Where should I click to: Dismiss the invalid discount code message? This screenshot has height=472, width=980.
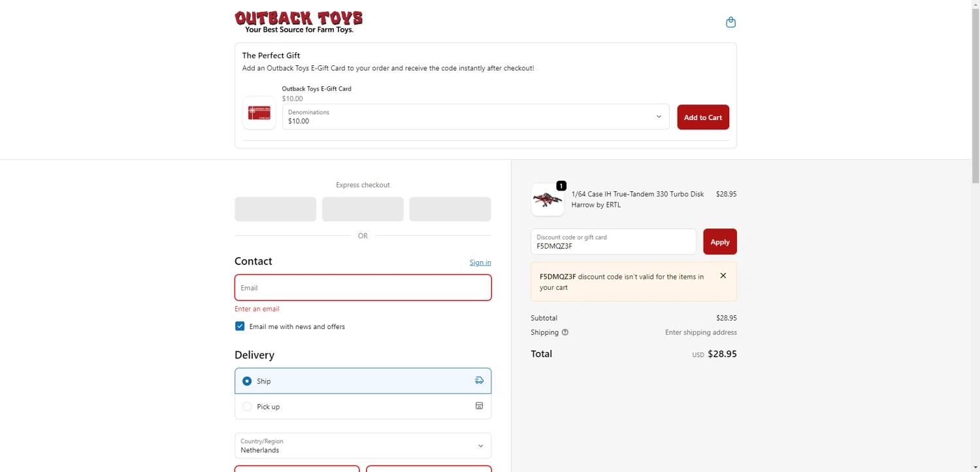coord(723,275)
